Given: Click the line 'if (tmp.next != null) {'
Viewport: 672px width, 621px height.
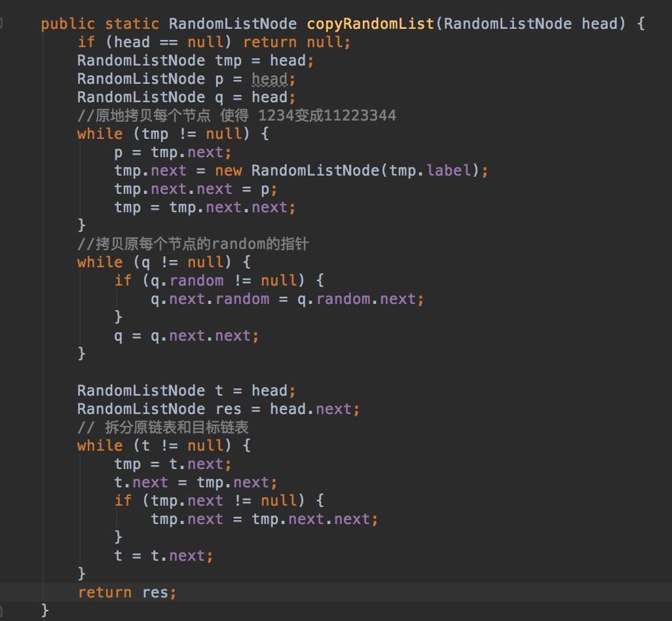Looking at the screenshot, I should pyautogui.click(x=219, y=501).
